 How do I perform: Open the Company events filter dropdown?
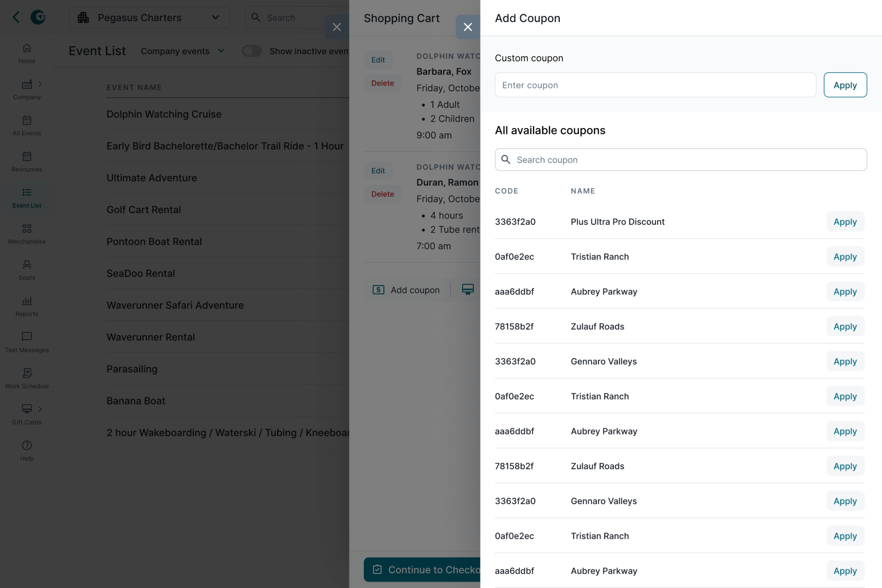pyautogui.click(x=183, y=51)
